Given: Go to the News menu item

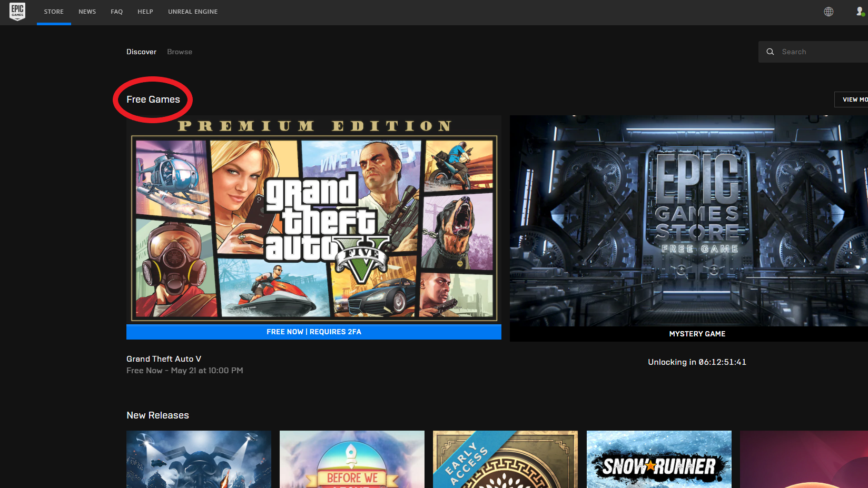Looking at the screenshot, I should click(87, 12).
